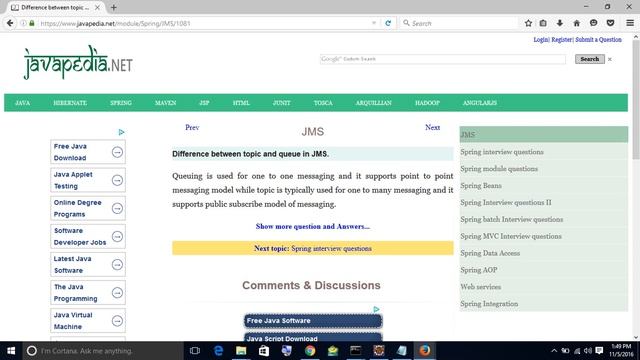Open the HIBERNATE menu item

pyautogui.click(x=70, y=103)
